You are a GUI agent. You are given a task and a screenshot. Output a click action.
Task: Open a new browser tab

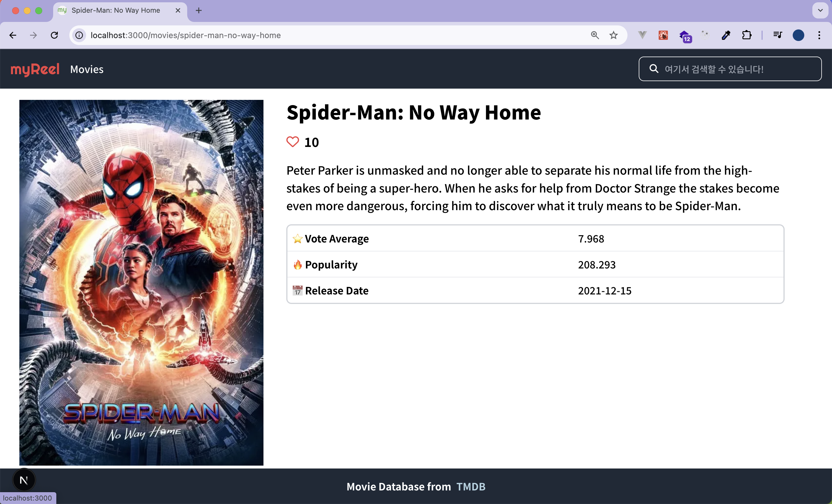pyautogui.click(x=199, y=10)
